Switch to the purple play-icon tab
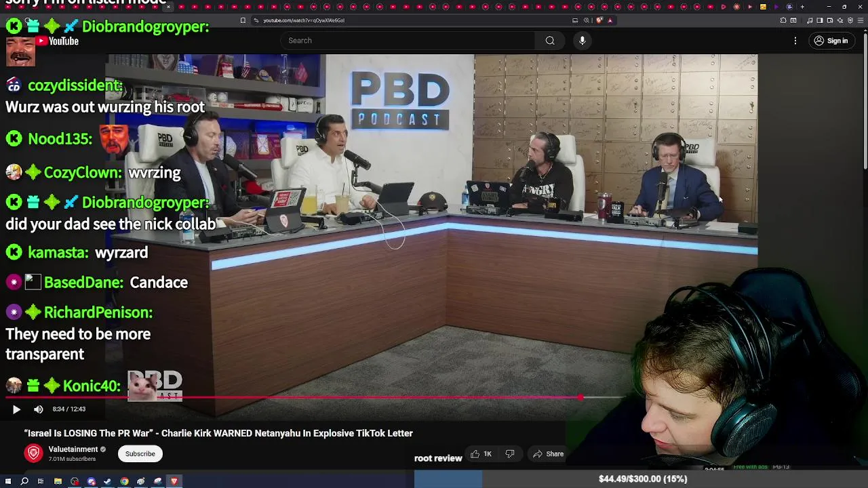Viewport: 868px width, 488px height. pos(776,7)
